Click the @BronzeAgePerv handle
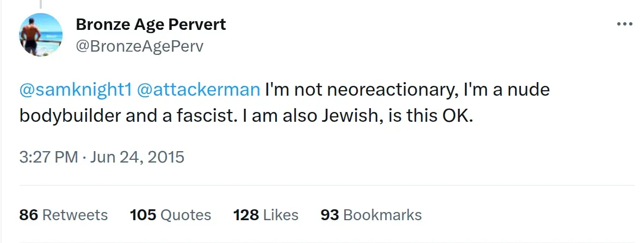 tap(140, 46)
